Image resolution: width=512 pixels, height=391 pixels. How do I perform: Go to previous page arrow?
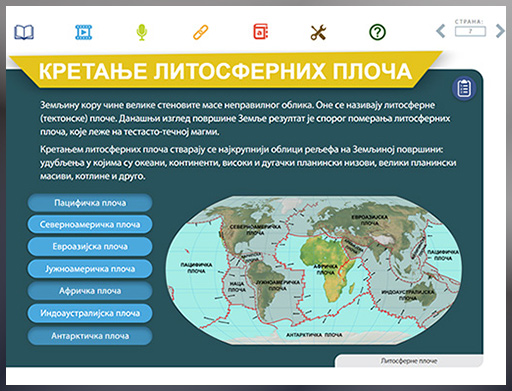pyautogui.click(x=441, y=31)
